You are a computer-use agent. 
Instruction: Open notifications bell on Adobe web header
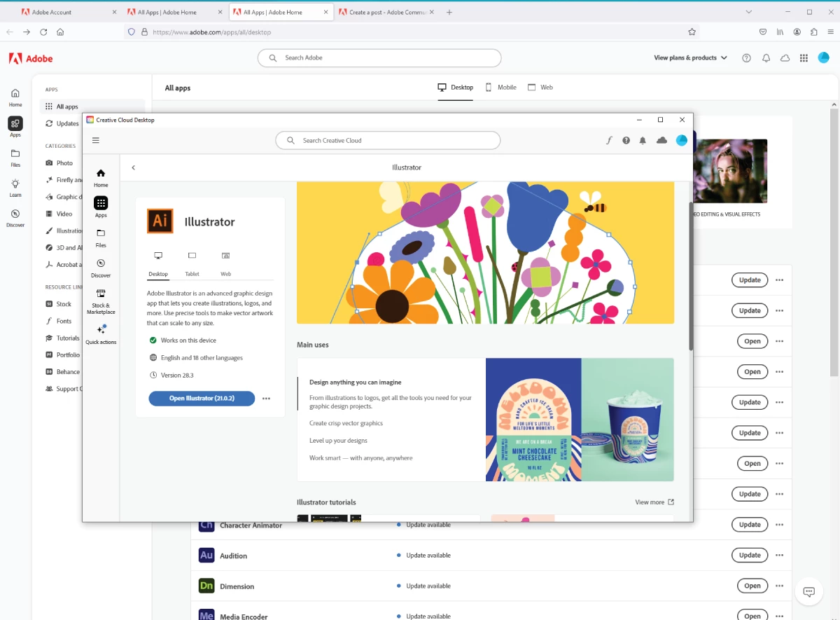point(766,58)
